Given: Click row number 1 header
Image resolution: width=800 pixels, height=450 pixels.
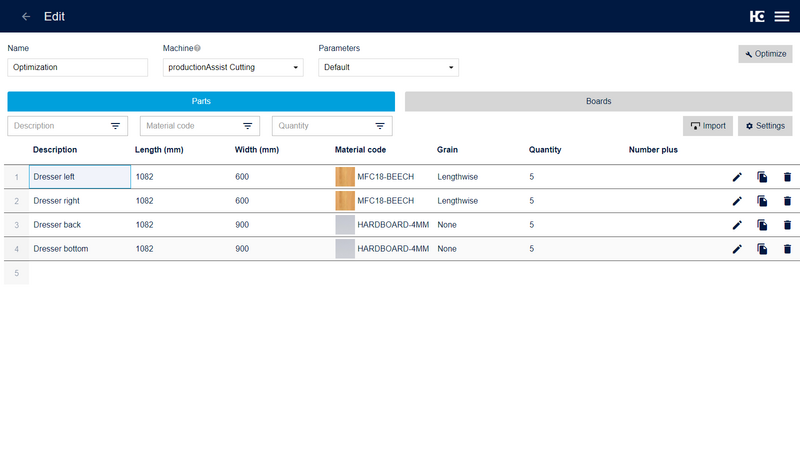Looking at the screenshot, I should point(16,177).
